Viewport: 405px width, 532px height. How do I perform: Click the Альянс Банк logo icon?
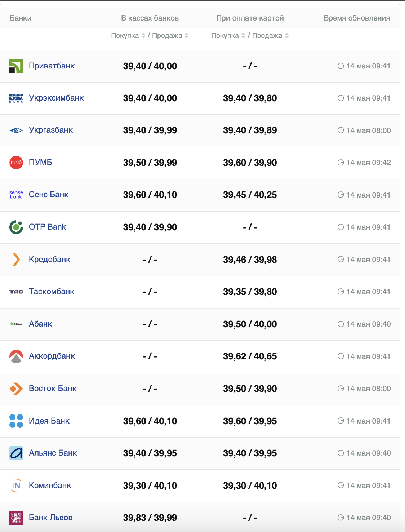(x=16, y=453)
